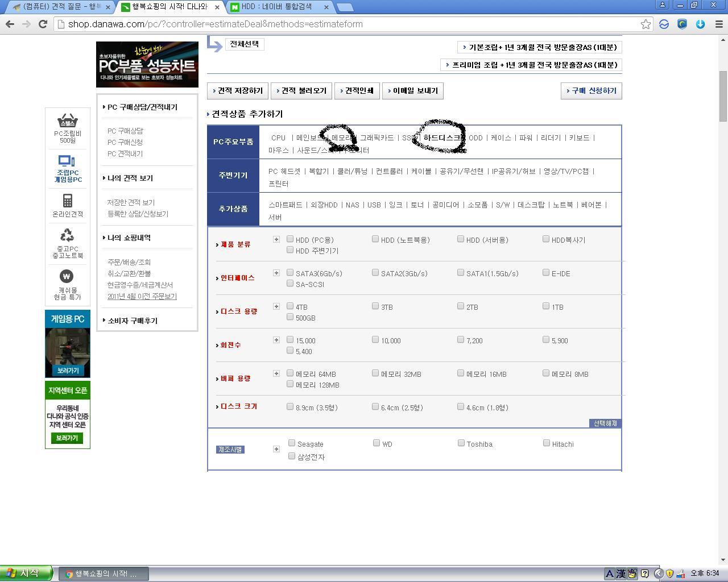This screenshot has width=728, height=582.
Task: Click the 전체선택 button
Action: tap(245, 44)
